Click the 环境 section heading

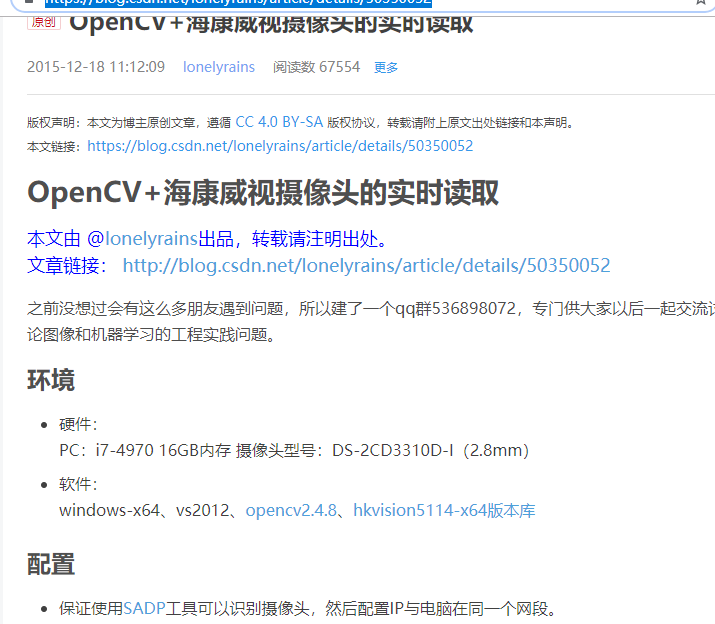pos(51,380)
